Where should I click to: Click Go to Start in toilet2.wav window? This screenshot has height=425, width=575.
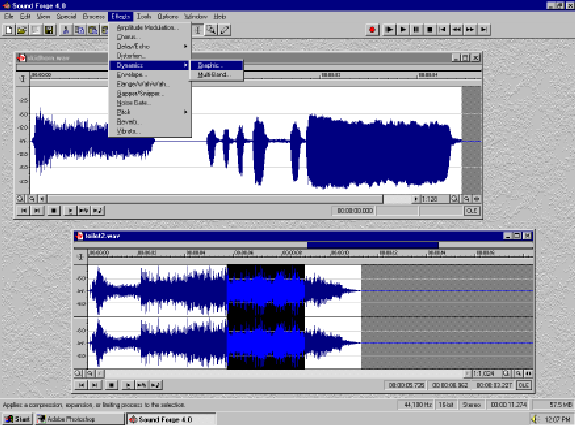[x=81, y=385]
